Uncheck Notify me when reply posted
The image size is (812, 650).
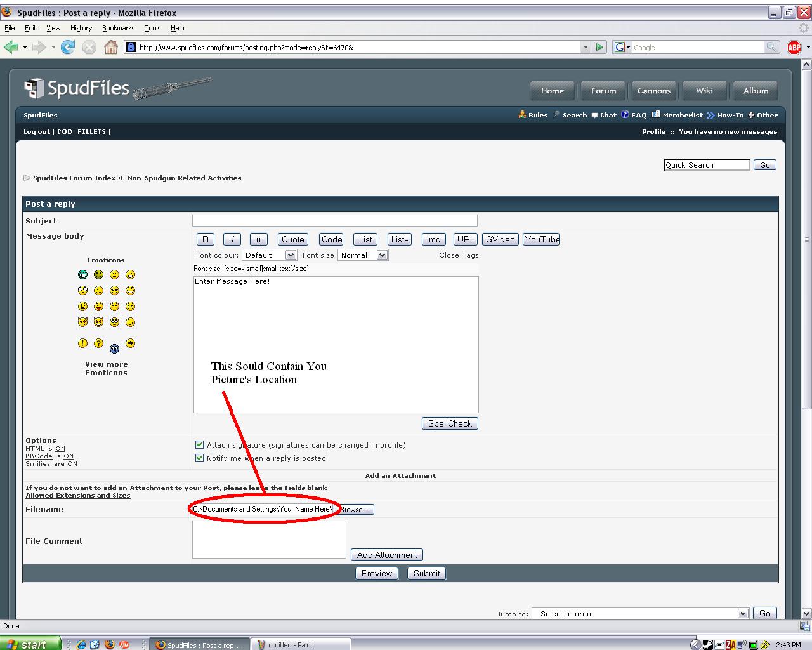coord(199,458)
